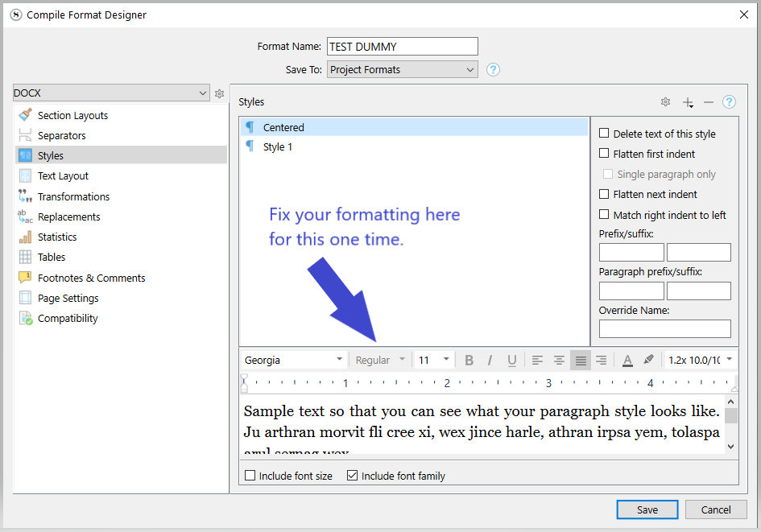Toggle underline formatting
Viewport: 761px width, 532px height.
(x=511, y=360)
